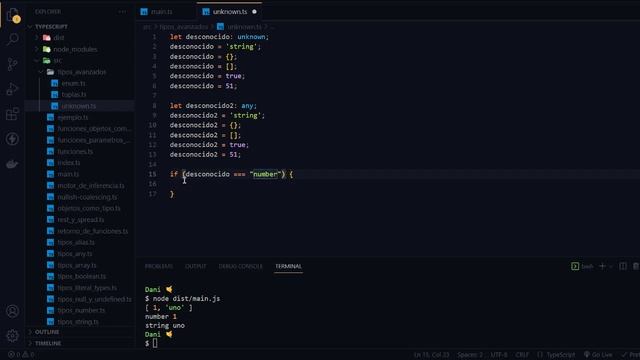Viewport: 640px width, 360px height.
Task: Open rest_y_spread.ts file
Action: 80,220
